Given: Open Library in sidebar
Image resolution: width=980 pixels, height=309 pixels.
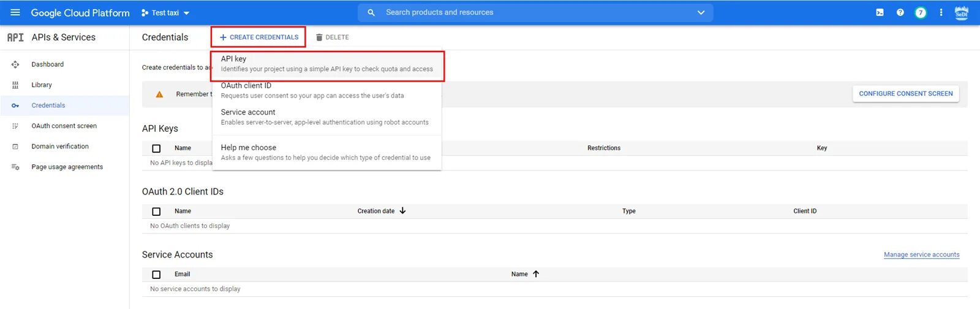Looking at the screenshot, I should pyautogui.click(x=42, y=85).
